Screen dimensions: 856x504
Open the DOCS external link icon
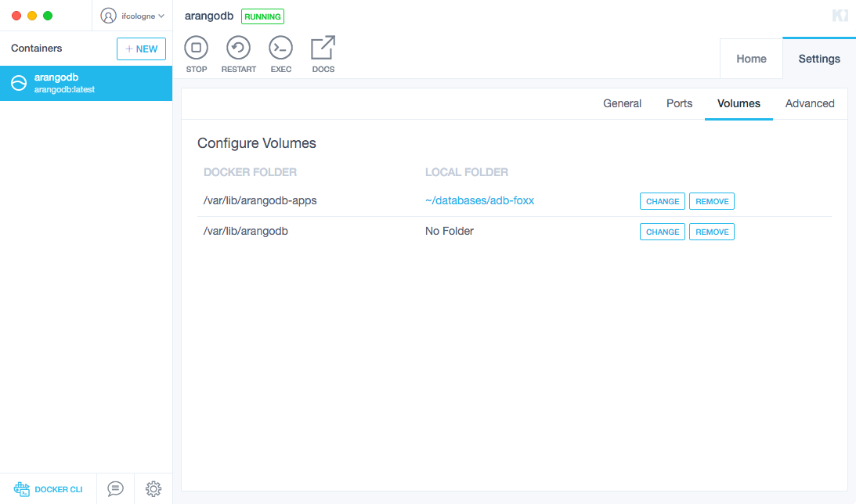(323, 49)
